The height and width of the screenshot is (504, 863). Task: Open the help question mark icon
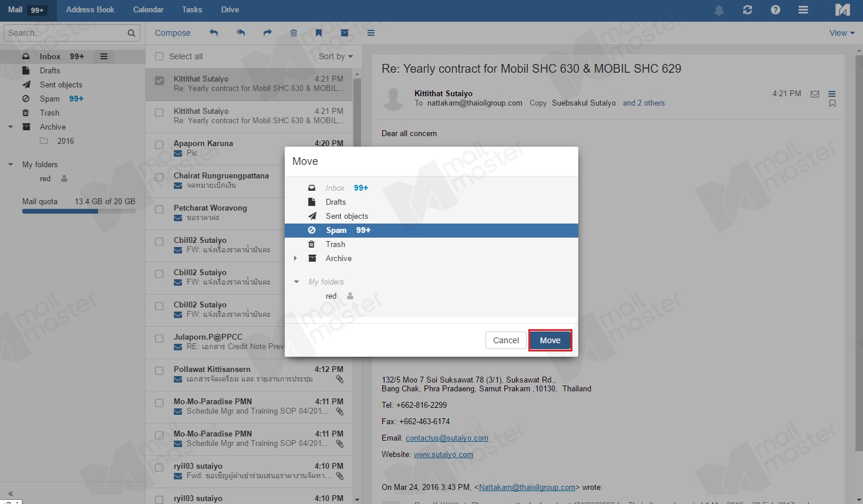click(776, 10)
